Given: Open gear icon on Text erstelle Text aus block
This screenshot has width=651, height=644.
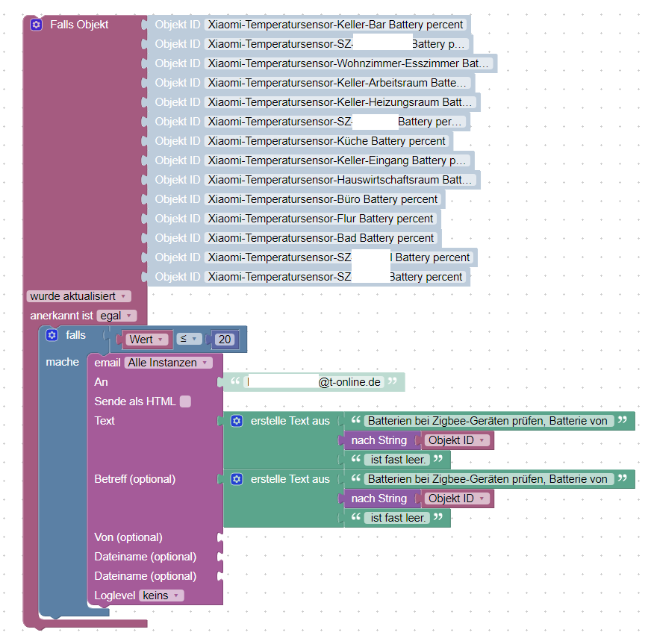Looking at the screenshot, I should coord(237,421).
